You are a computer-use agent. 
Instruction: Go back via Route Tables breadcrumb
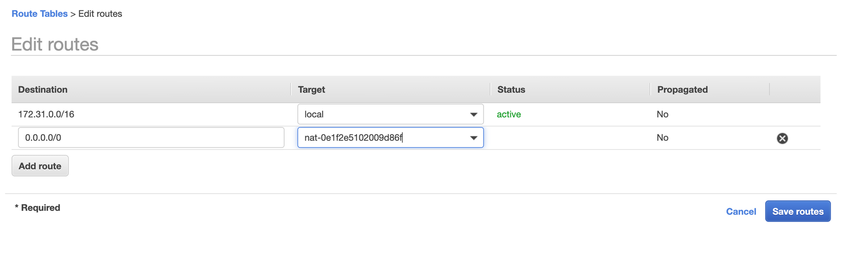[x=39, y=14]
